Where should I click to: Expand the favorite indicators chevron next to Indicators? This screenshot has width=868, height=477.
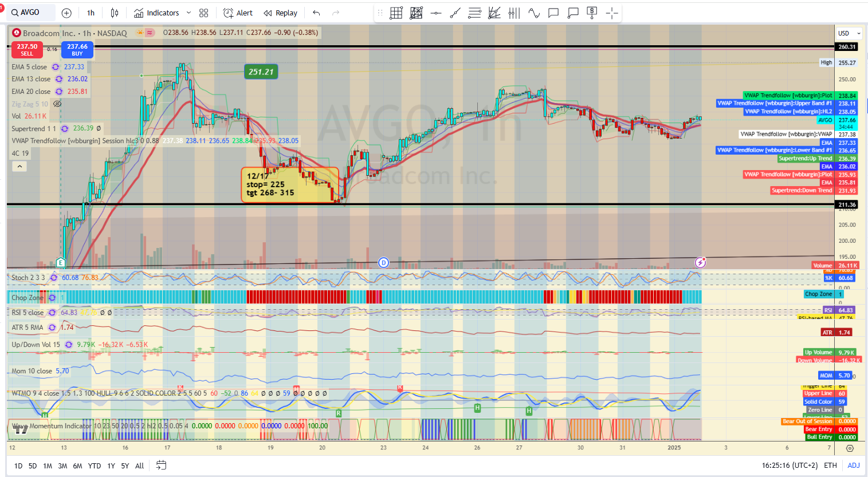click(189, 13)
